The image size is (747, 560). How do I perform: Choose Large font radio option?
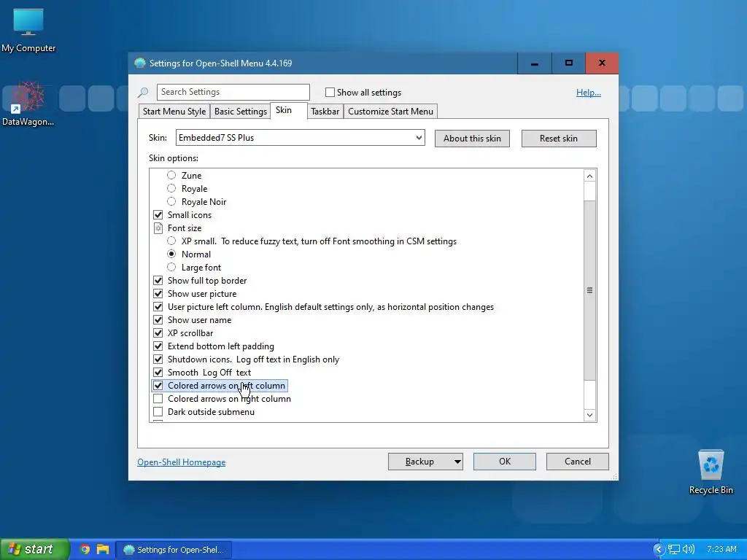[171, 267]
